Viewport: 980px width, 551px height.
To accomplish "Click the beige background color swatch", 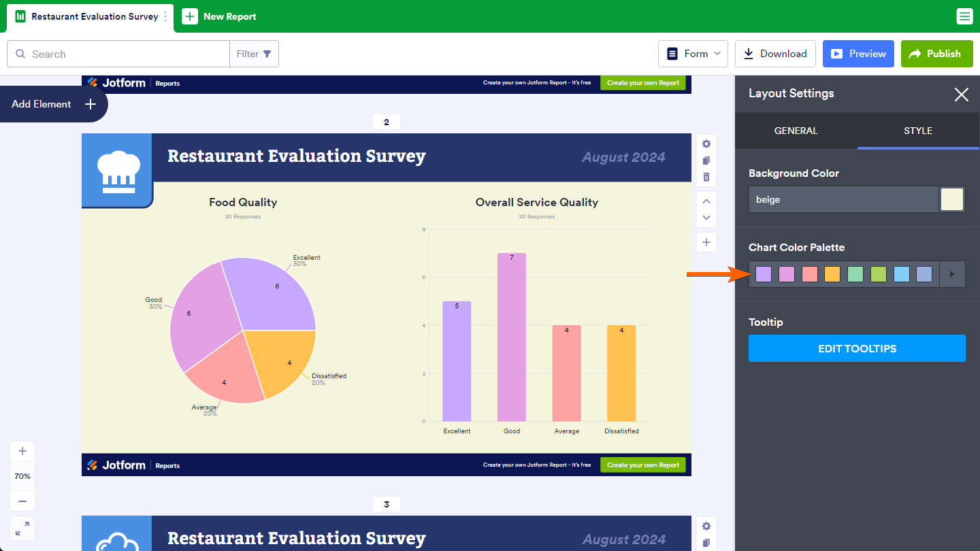I will tap(952, 200).
